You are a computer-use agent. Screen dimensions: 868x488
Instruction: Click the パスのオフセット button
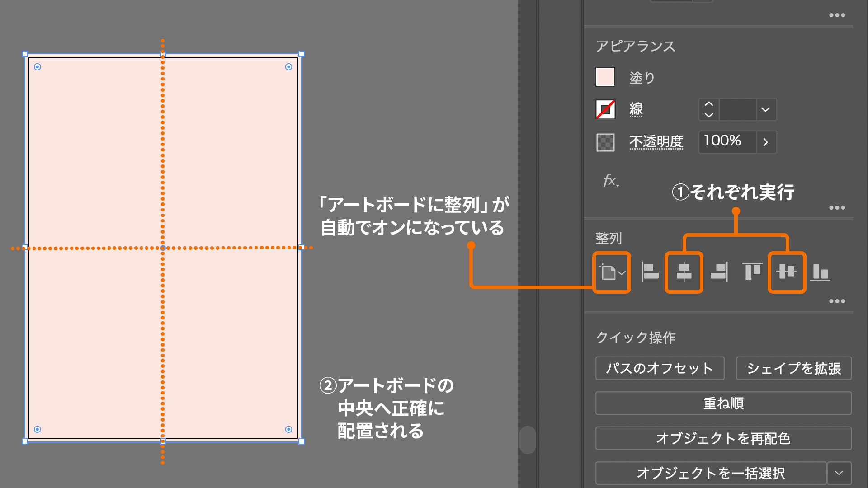(x=660, y=368)
